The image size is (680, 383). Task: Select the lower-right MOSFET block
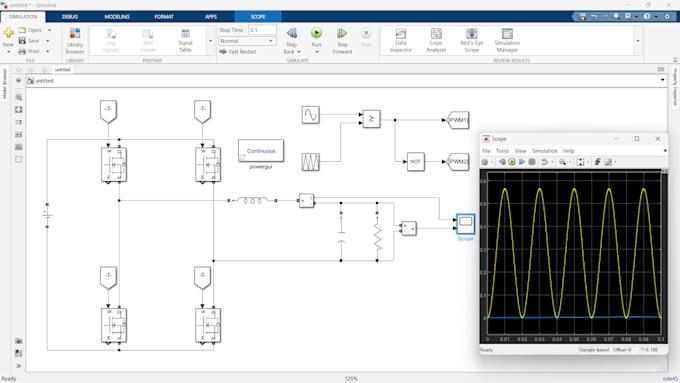(208, 325)
